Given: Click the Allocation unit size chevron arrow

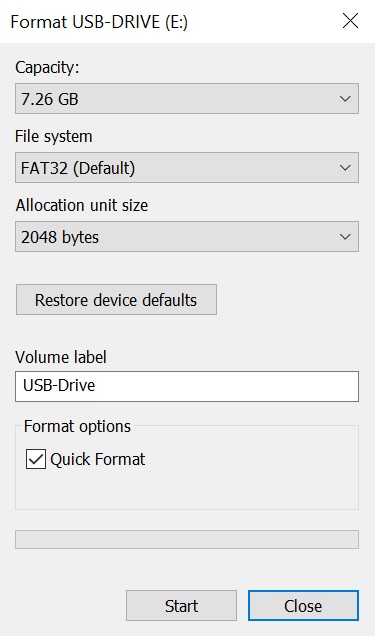Looking at the screenshot, I should [x=345, y=236].
